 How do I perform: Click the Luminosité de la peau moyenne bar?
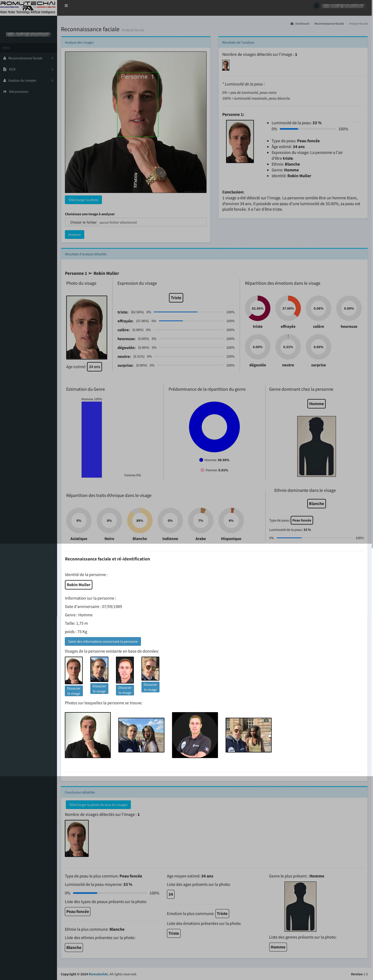[x=110, y=893]
